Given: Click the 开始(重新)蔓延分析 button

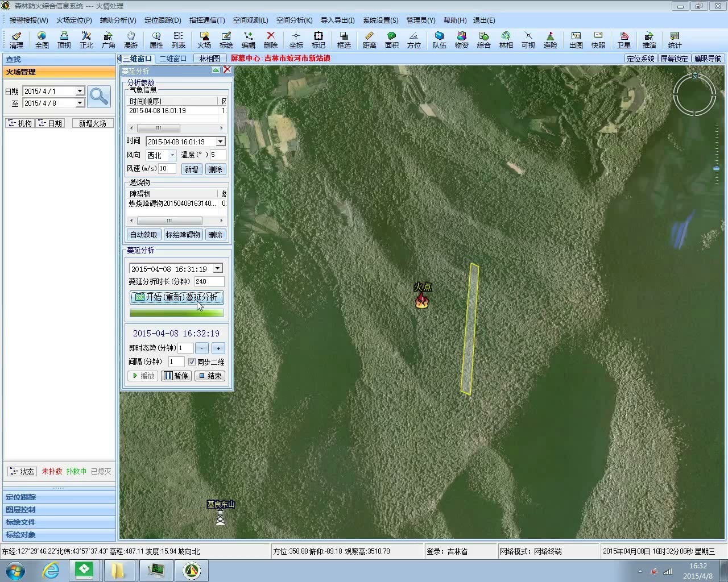Looking at the screenshot, I should point(176,297).
